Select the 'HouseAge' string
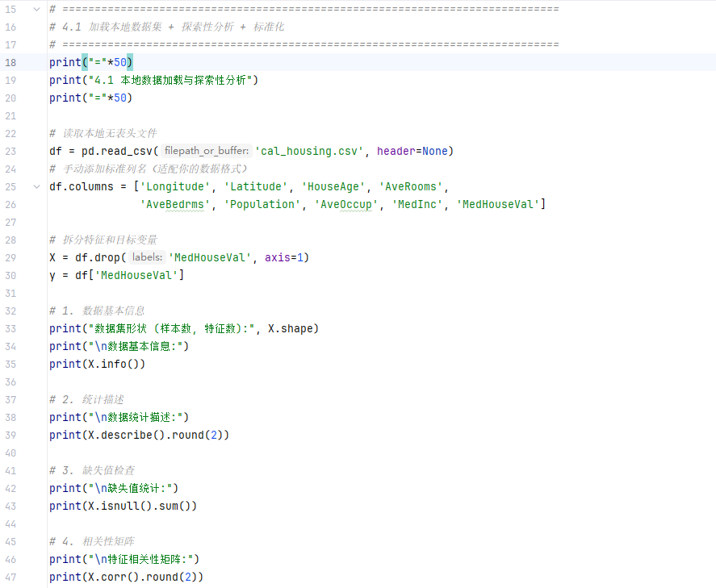The height and width of the screenshot is (588, 716). (333, 186)
